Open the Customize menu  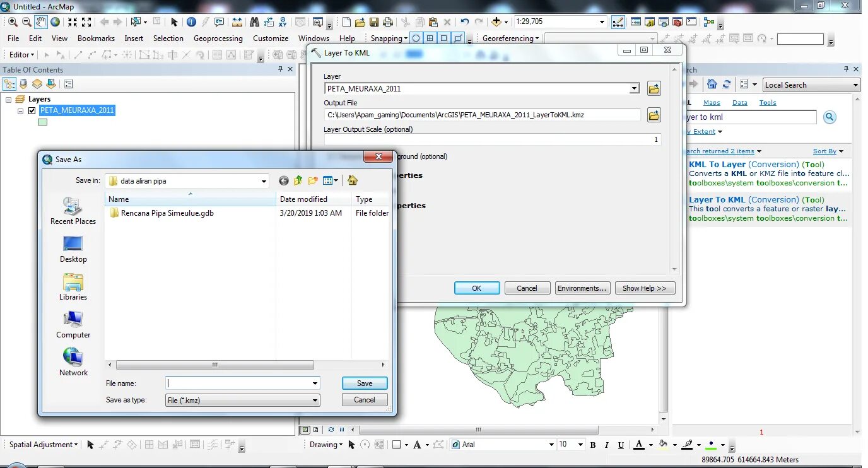pyautogui.click(x=271, y=38)
